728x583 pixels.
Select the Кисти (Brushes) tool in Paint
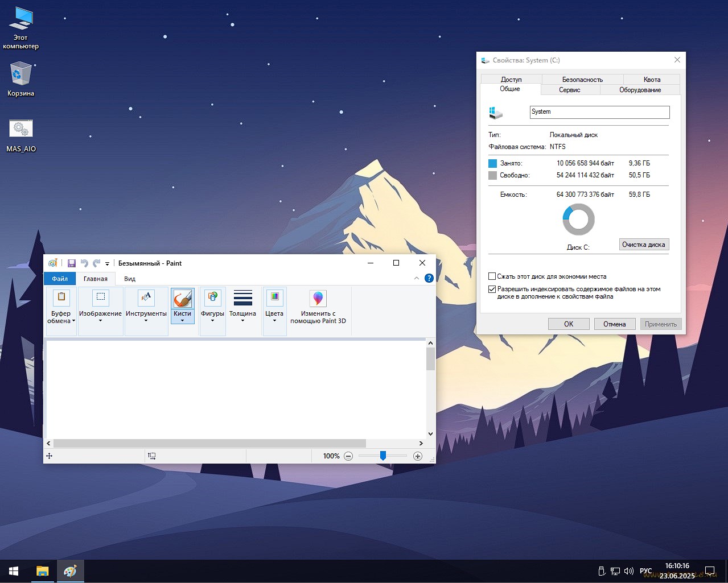tap(182, 297)
